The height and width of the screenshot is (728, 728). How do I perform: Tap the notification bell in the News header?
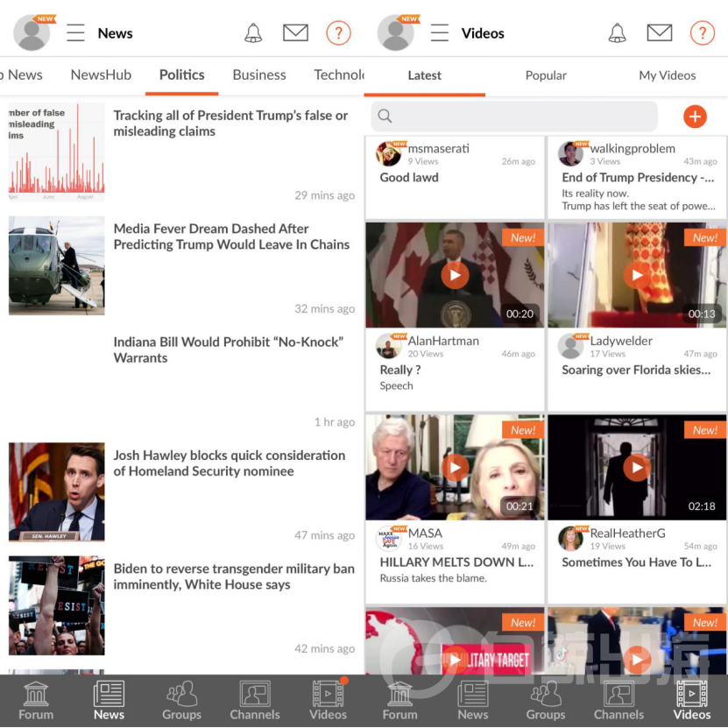coord(253,33)
